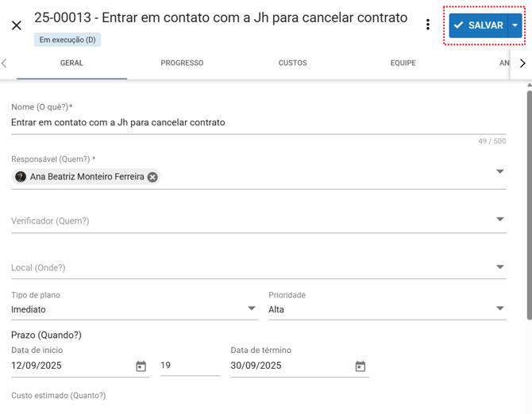
Task: Open calendar picker for Data de término
Action: (x=360, y=366)
